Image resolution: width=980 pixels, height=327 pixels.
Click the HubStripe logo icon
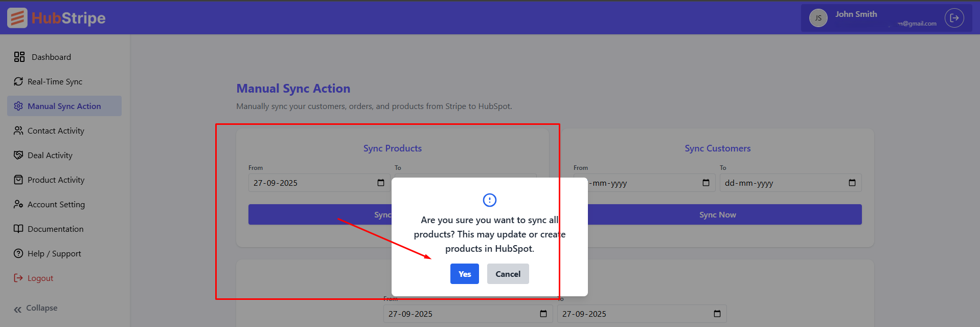pos(17,18)
